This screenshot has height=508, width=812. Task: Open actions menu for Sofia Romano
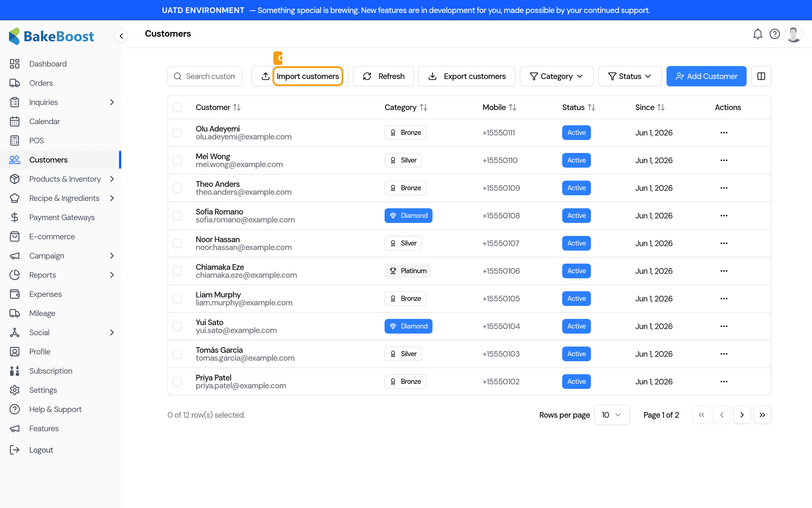[724, 216]
